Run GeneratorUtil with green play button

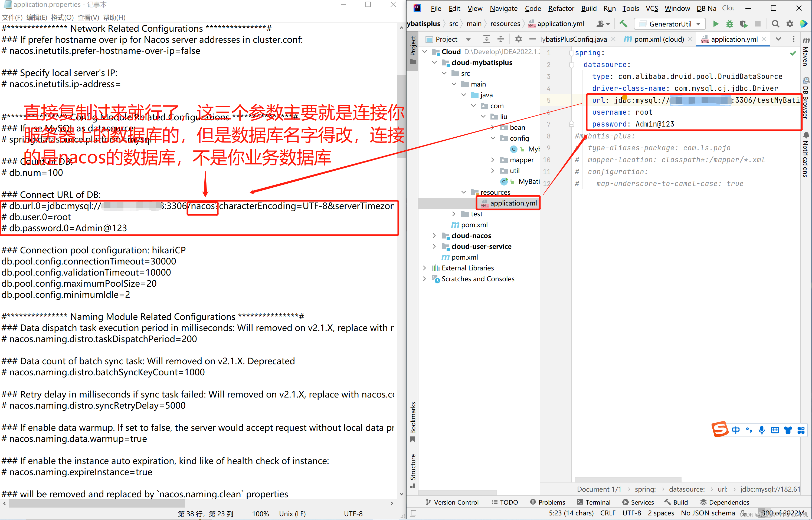tap(715, 24)
